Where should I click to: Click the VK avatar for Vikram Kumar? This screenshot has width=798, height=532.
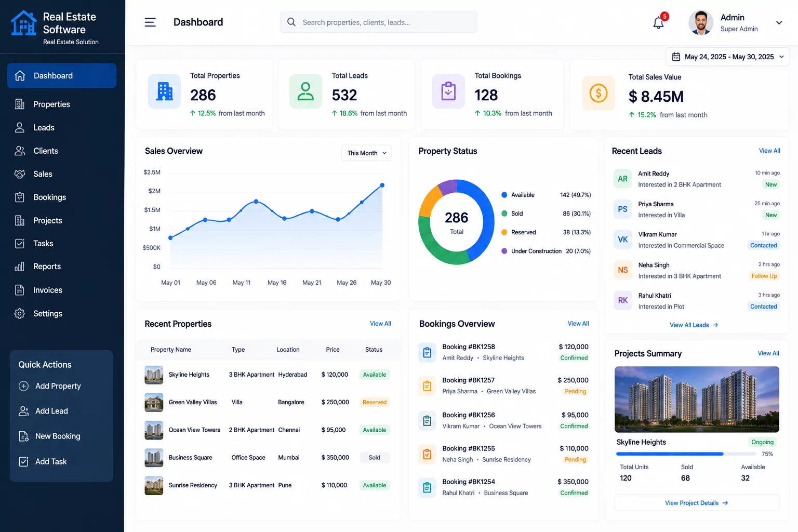(622, 240)
